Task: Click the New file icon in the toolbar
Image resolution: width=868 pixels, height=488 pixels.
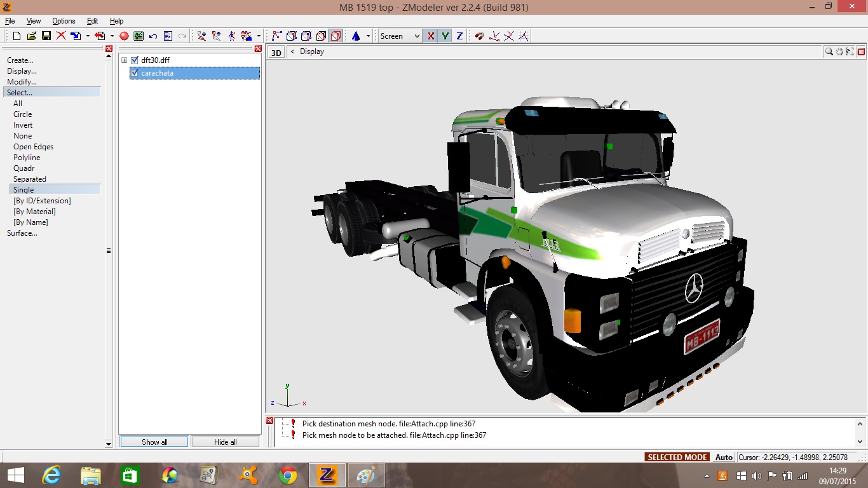Action: [x=17, y=36]
